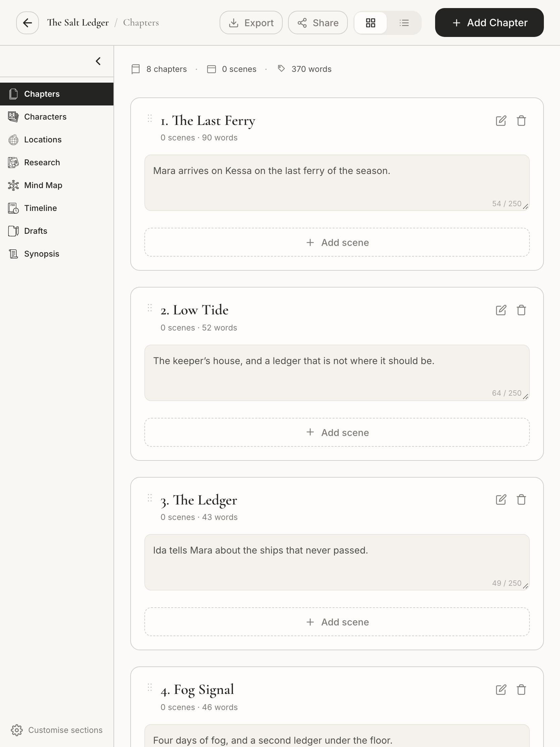This screenshot has width=560, height=747.
Task: Delete the Fog Signal chapter
Action: pyautogui.click(x=521, y=690)
